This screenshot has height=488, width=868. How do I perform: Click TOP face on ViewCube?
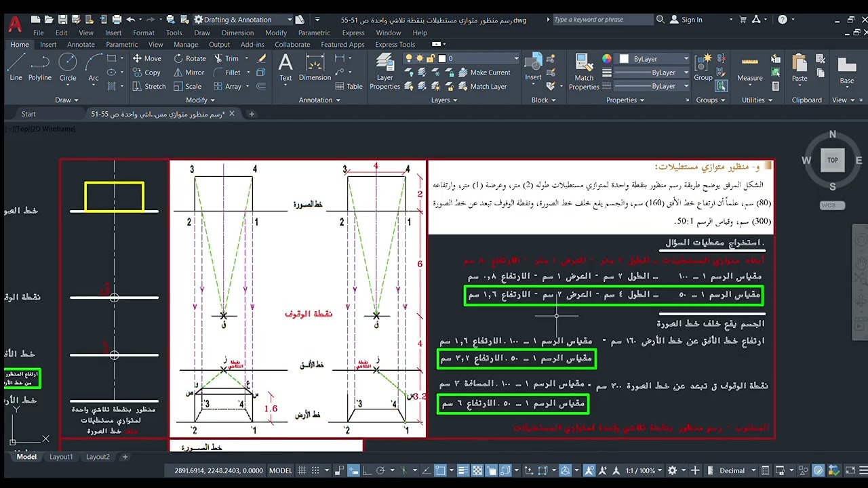pos(833,160)
